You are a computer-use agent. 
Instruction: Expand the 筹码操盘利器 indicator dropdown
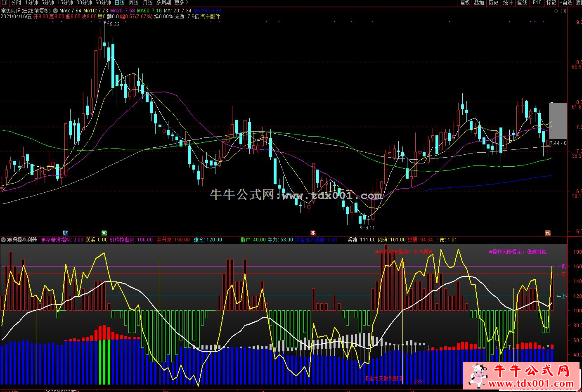[x=3, y=240]
